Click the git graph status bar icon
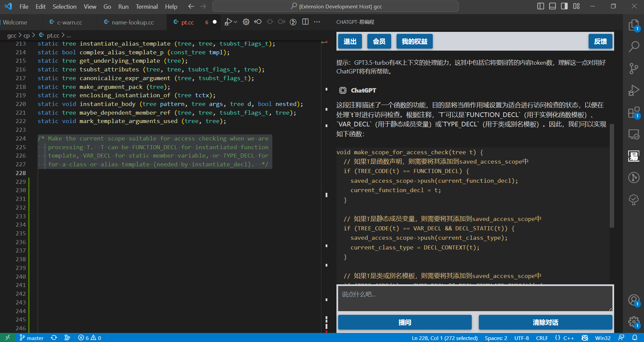The width and height of the screenshot is (644, 342). tap(67, 338)
